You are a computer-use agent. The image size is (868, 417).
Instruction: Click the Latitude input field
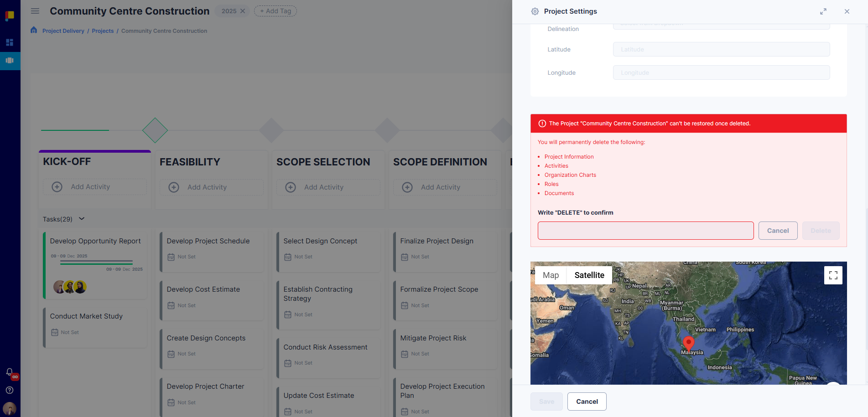tap(721, 49)
